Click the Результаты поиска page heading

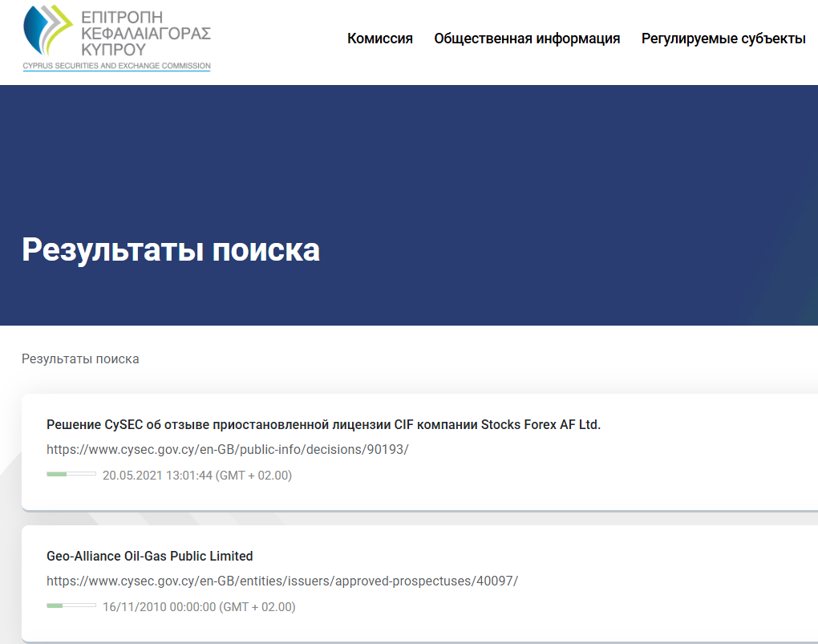170,249
